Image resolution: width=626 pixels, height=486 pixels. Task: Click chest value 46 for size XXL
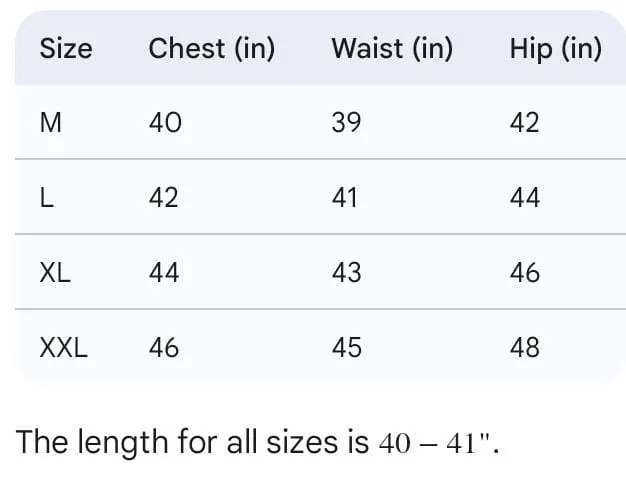pyautogui.click(x=164, y=347)
